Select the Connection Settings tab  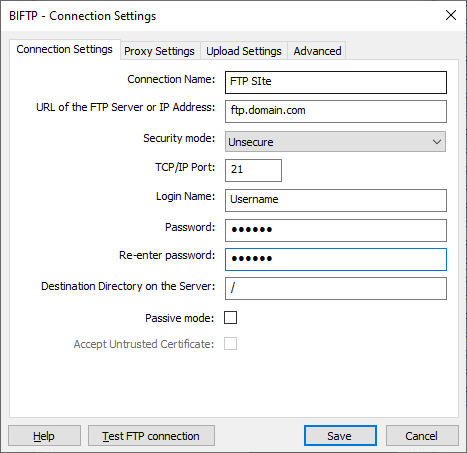pyautogui.click(x=65, y=49)
